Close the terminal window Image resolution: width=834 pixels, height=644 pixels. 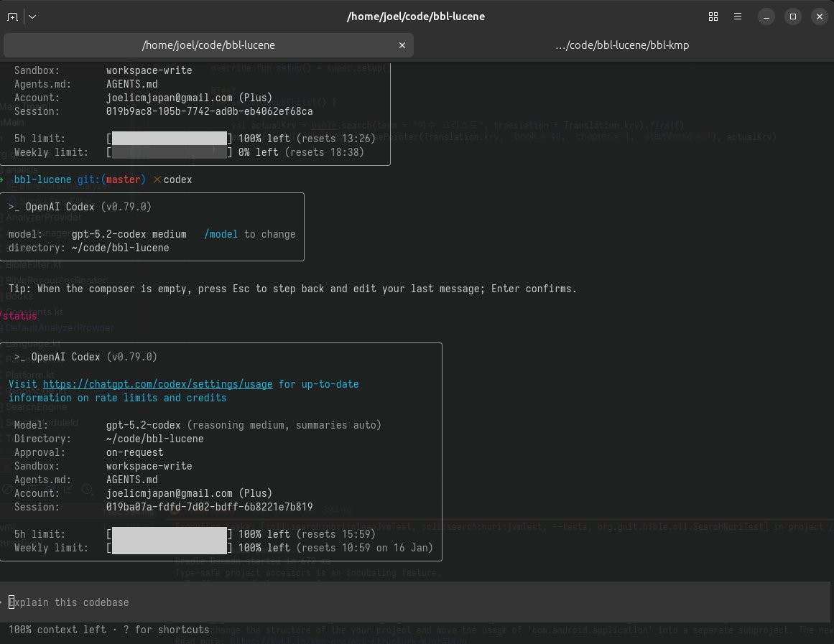820,17
